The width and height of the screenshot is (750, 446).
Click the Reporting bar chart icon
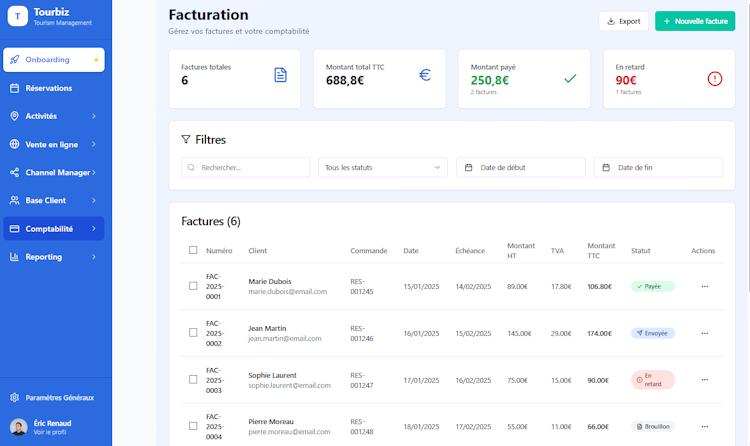15,257
